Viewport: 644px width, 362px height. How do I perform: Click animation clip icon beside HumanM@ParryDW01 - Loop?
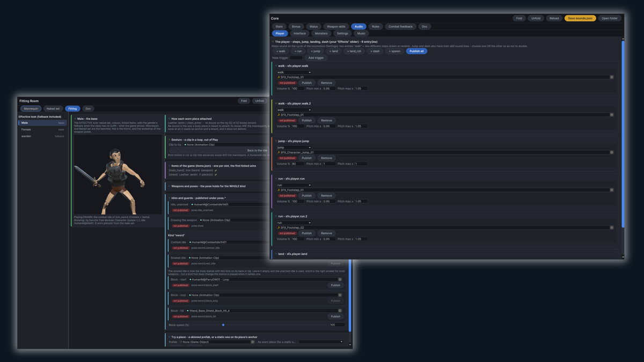point(189,279)
